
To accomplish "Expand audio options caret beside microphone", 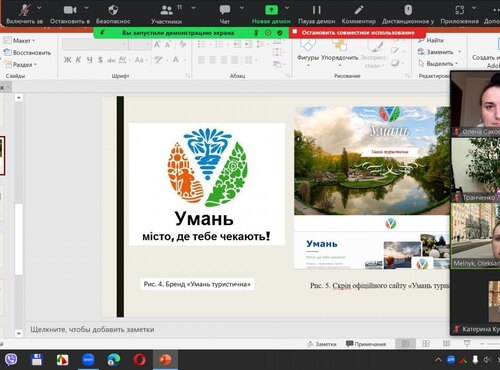I will [x=39, y=7].
